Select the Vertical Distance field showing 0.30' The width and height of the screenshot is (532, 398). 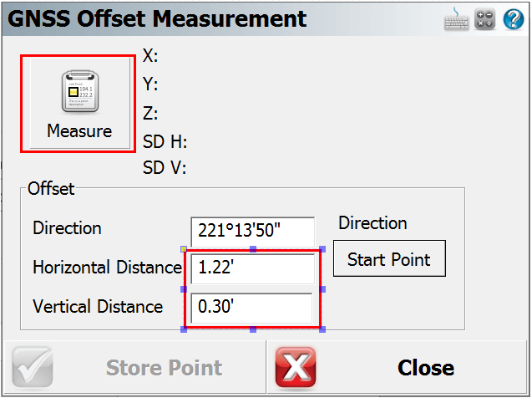(251, 308)
